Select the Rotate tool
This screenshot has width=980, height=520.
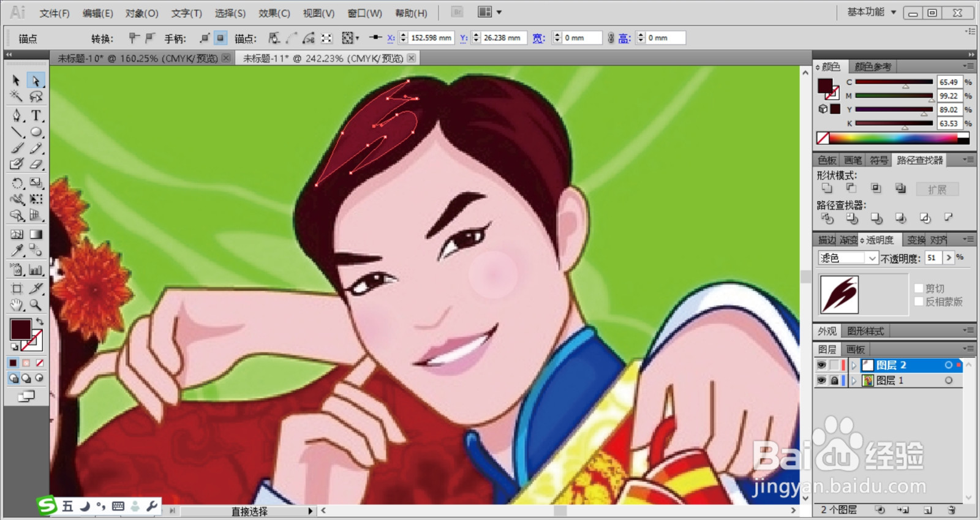point(17,183)
